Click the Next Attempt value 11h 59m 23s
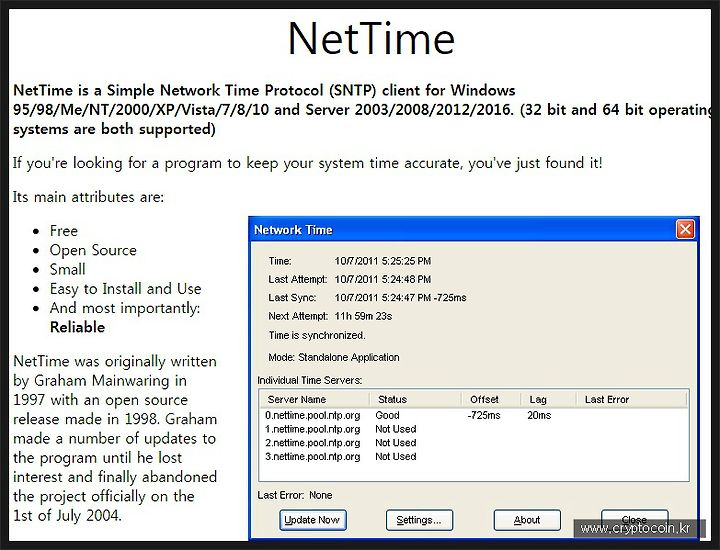Viewport: 720px width, 550px height. coord(363,316)
